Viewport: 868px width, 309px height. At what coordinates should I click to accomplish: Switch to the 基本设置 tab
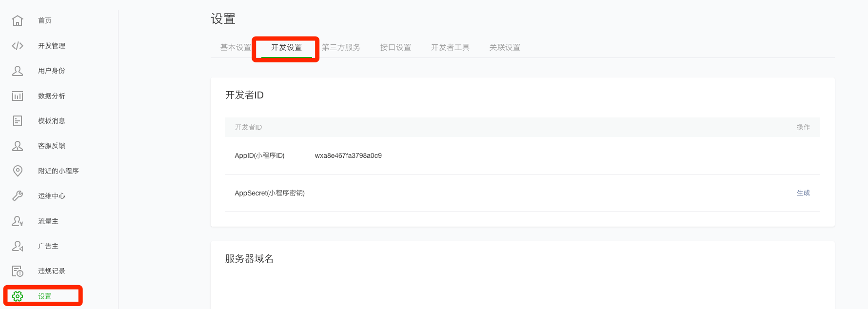coord(236,47)
